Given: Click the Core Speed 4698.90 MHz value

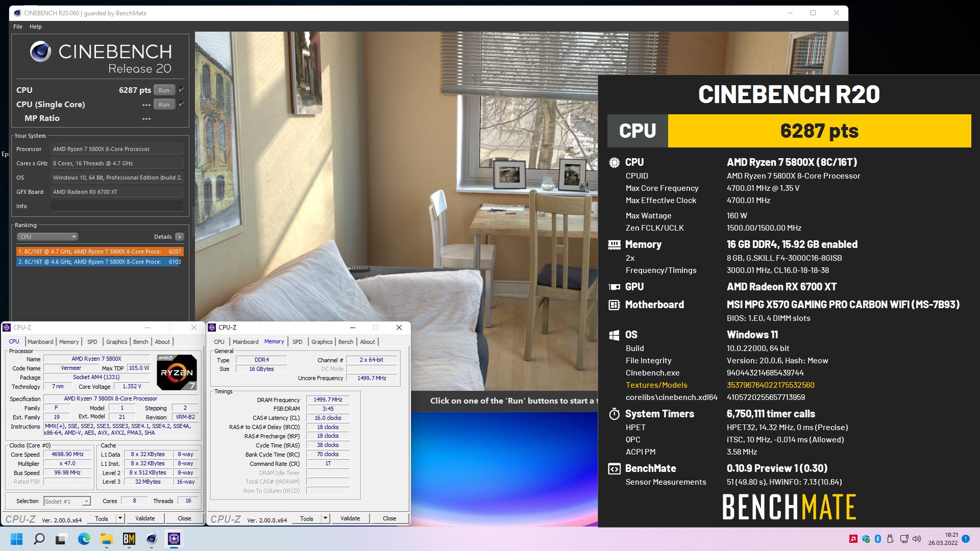Looking at the screenshot, I should point(67,454).
